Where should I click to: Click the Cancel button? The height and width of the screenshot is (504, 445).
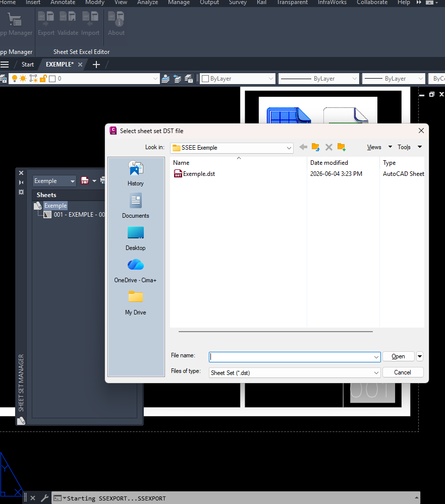point(402,372)
